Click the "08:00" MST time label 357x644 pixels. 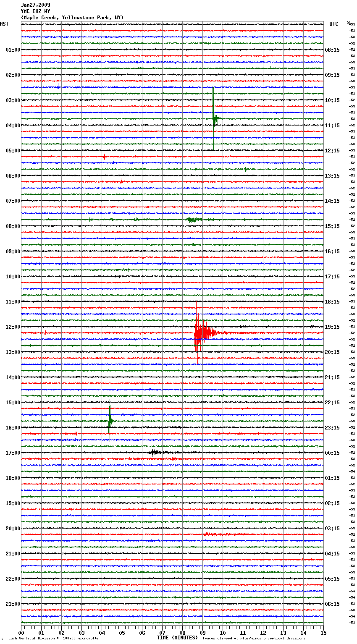tap(13, 226)
